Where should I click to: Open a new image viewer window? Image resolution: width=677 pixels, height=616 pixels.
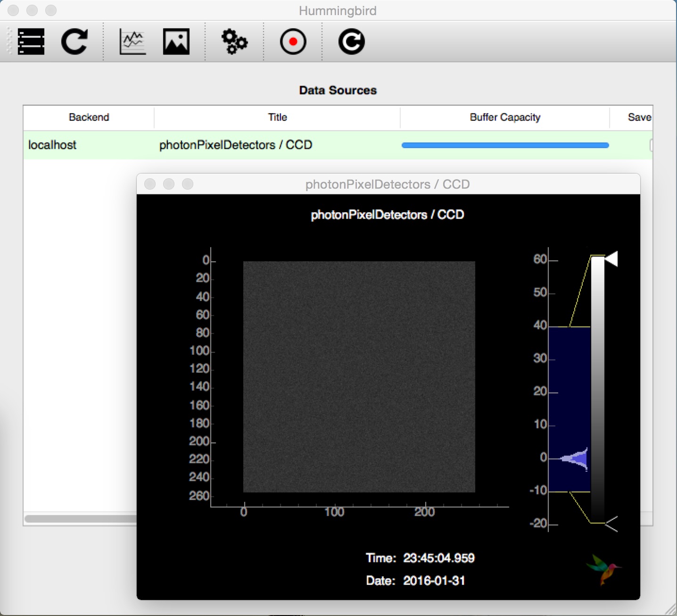tap(176, 42)
